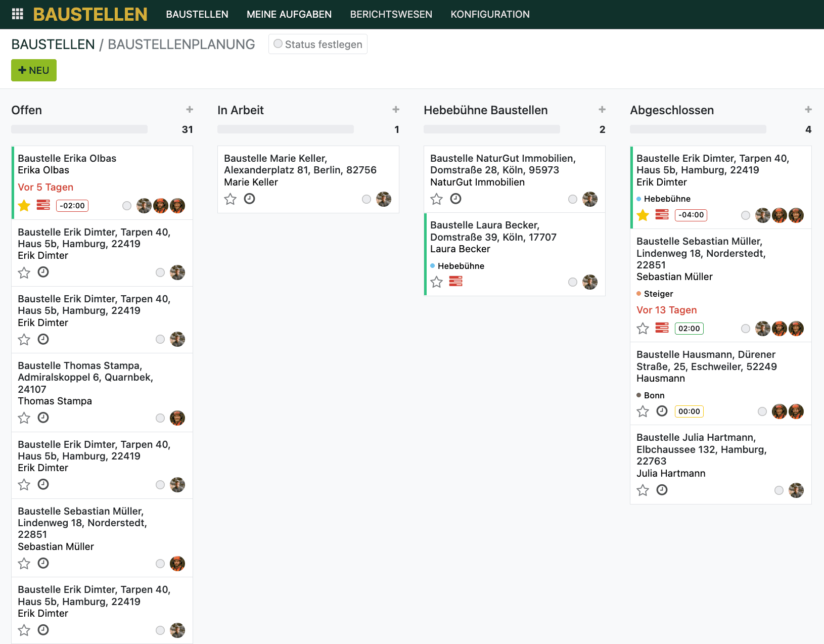
Task: Toggle status circle on Hausmann card
Action: click(762, 411)
